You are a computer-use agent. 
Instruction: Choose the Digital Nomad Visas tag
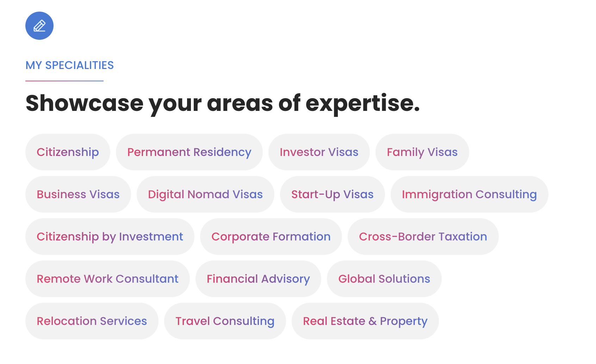click(205, 194)
